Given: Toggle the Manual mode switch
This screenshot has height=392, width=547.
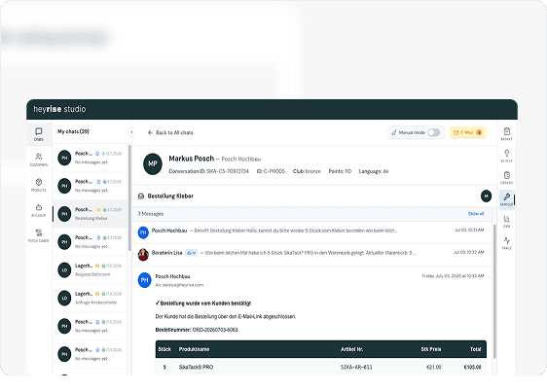Looking at the screenshot, I should point(434,132).
